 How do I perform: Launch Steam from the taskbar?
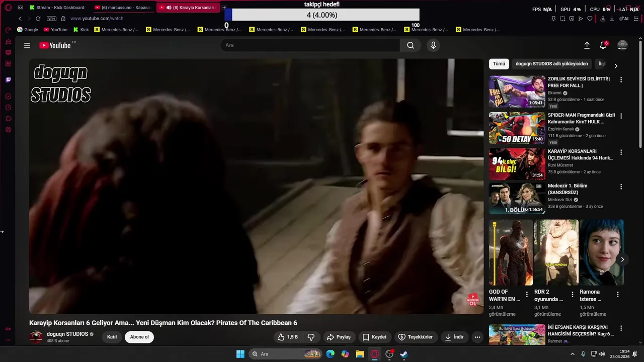click(404, 354)
